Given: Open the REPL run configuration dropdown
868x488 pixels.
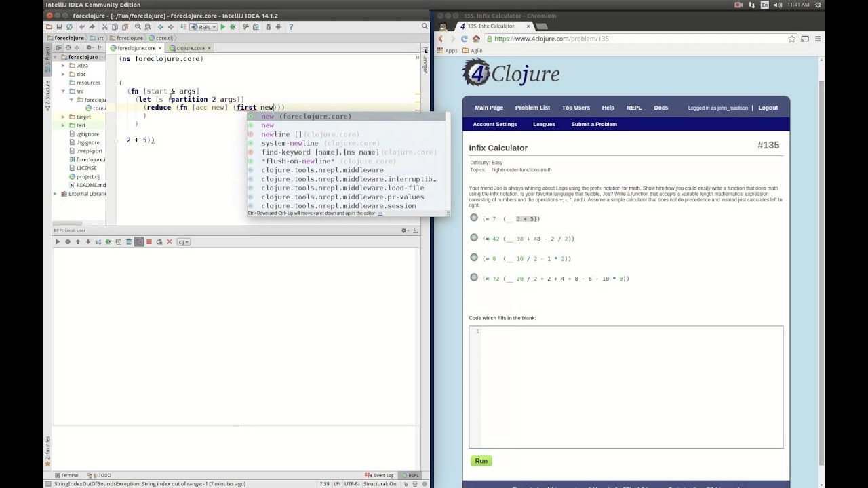Looking at the screenshot, I should tap(203, 27).
